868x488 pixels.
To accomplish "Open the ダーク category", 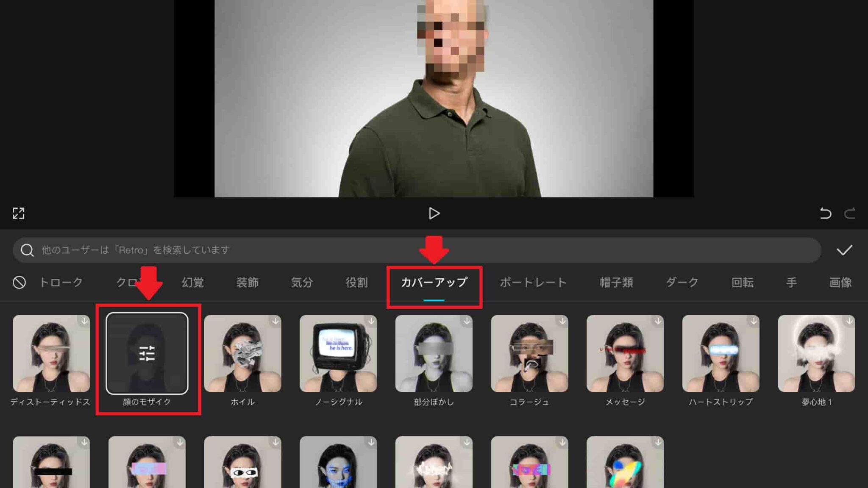I will (x=682, y=282).
